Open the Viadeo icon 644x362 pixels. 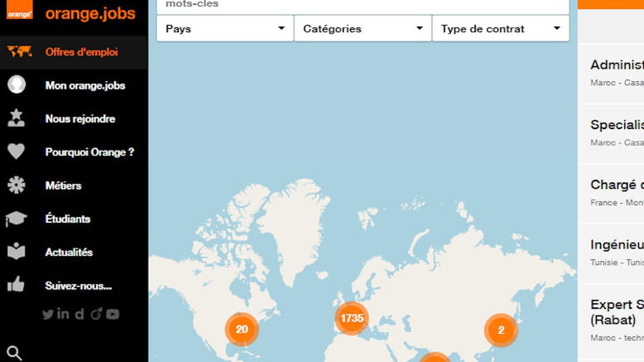(x=96, y=313)
